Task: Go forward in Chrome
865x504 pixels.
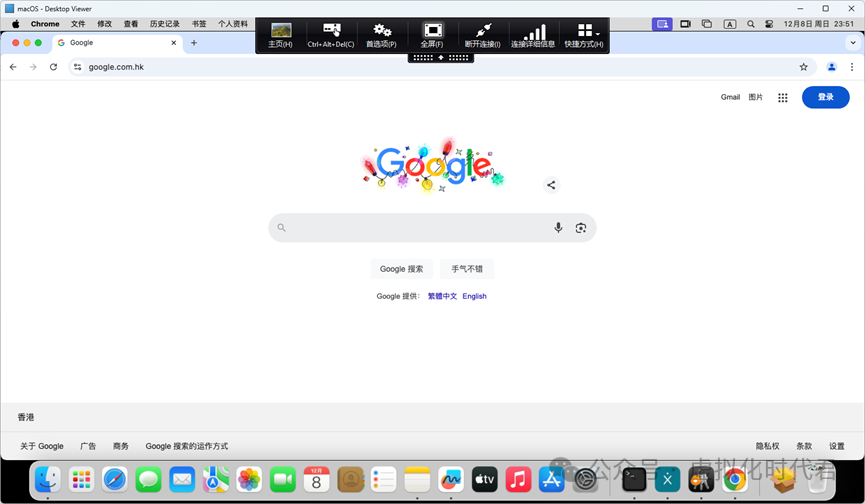Action: tap(33, 67)
